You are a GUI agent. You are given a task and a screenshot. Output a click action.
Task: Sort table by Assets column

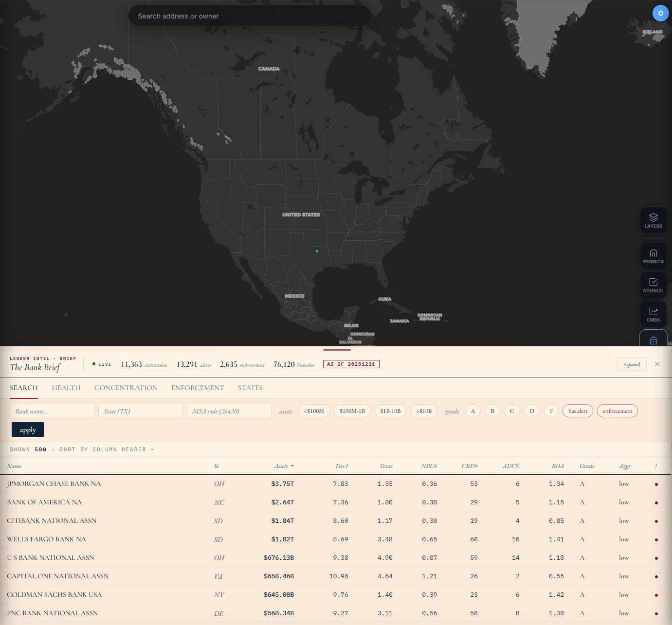283,466
